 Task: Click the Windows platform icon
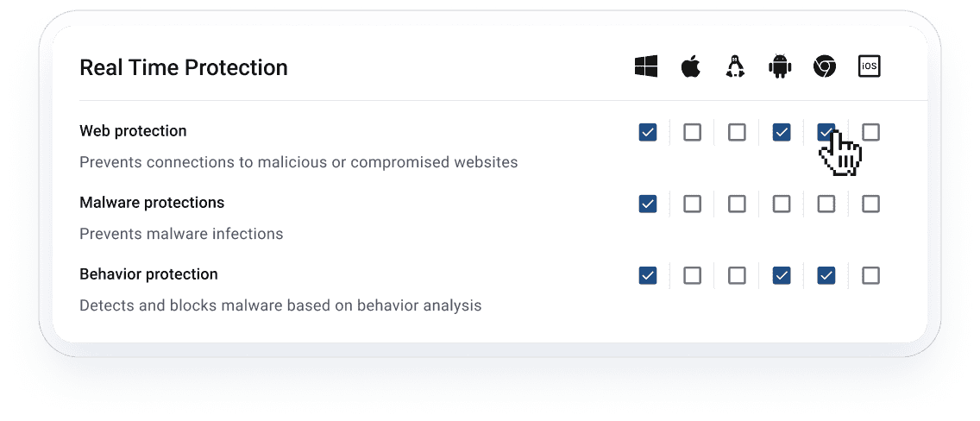click(646, 66)
